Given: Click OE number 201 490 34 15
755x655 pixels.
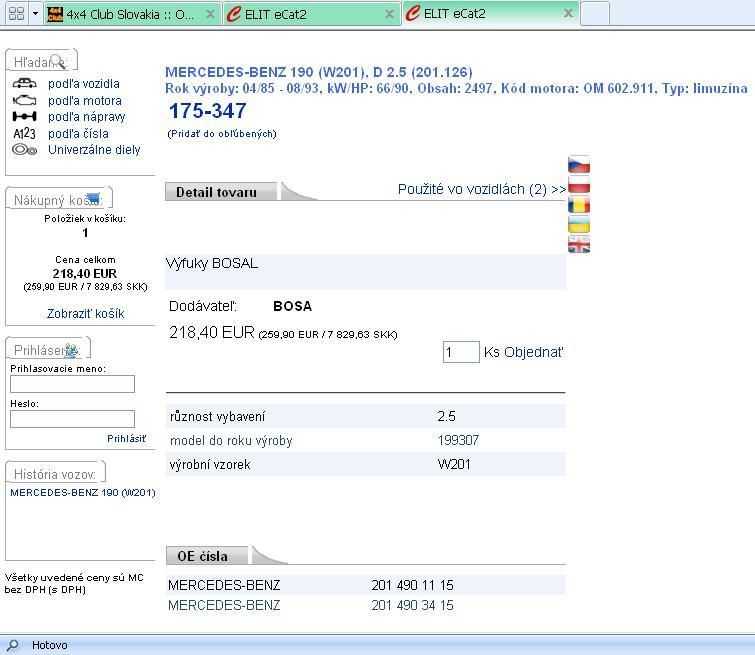Looking at the screenshot, I should click(412, 605).
